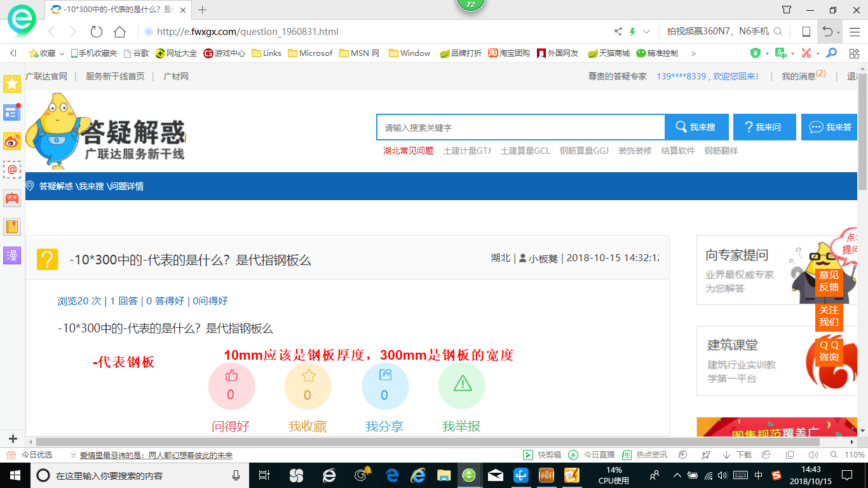Open the 天猫商城 bookmark

pyautogui.click(x=609, y=53)
